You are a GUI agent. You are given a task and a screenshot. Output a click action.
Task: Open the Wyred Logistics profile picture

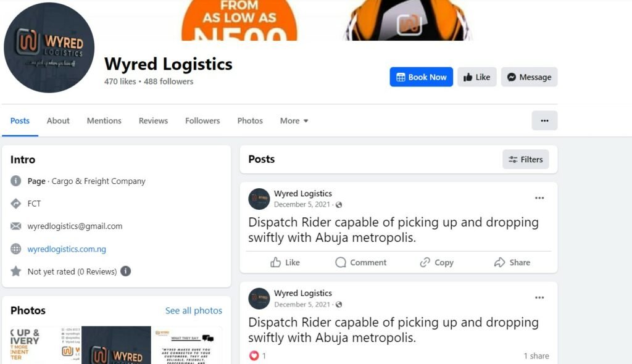(49, 48)
